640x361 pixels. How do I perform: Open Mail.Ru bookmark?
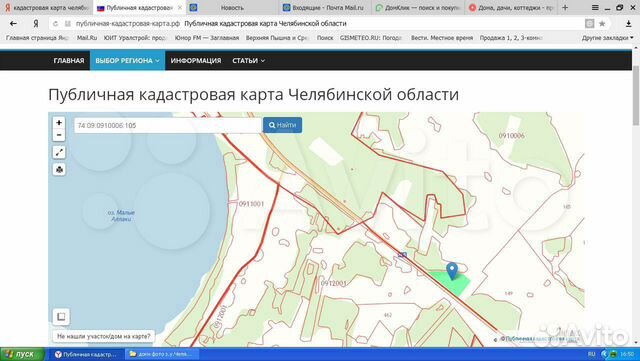coord(87,38)
